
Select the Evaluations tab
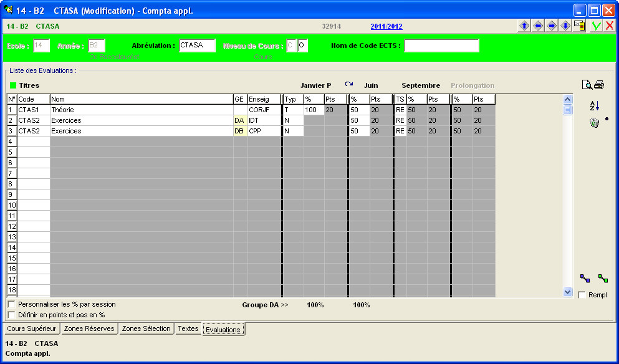[x=223, y=329]
